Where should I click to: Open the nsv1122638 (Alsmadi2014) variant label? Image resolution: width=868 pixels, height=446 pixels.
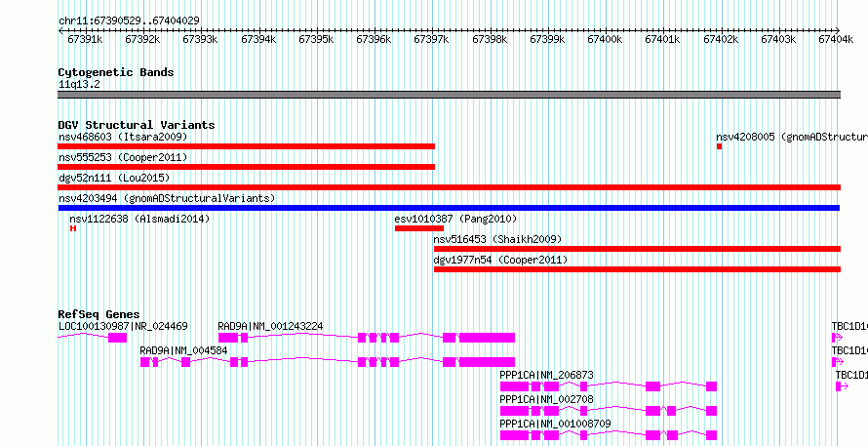coord(139,220)
